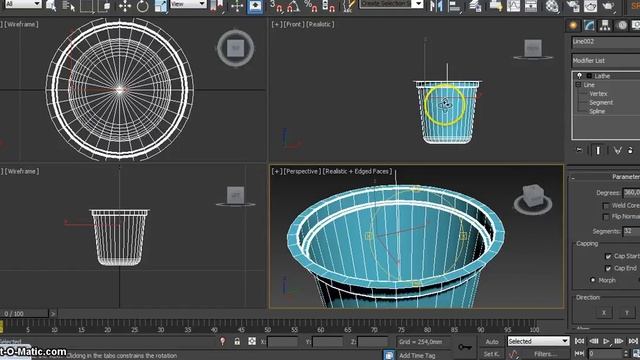Screen dimensions: 640x360
Task: Uncheck the Cap End checkbox
Action: pos(608,268)
